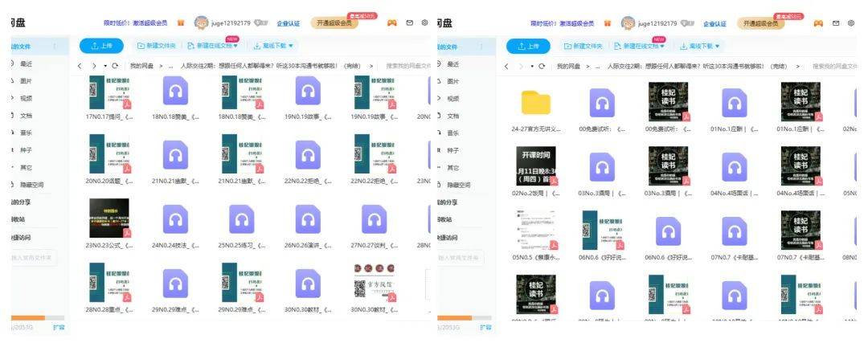Open settings gear in left window
This screenshot has width=868, height=347.
point(424,23)
